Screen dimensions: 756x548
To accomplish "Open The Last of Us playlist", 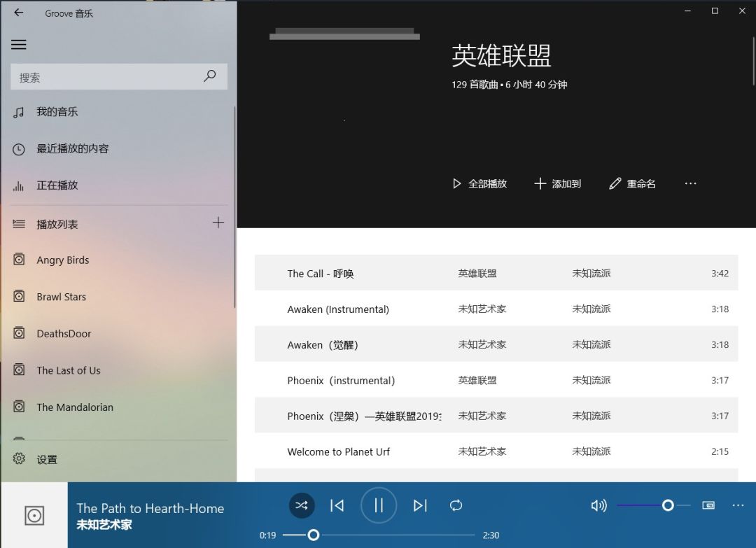I will tap(118, 371).
